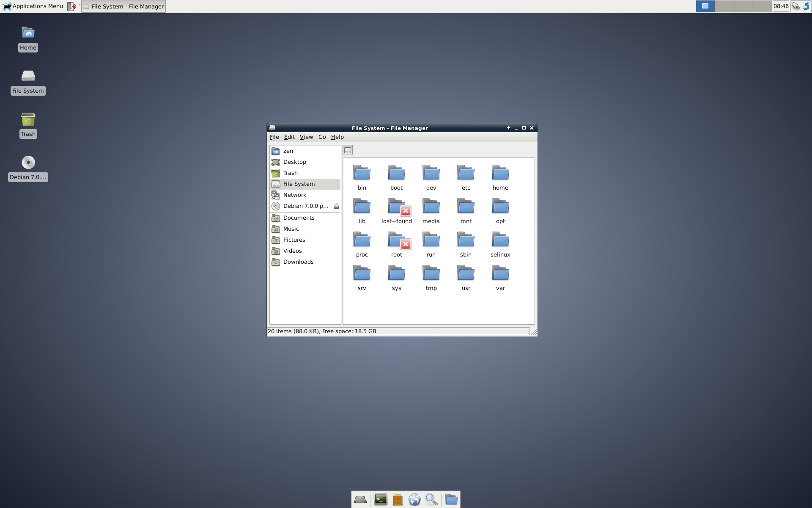Viewport: 812px width, 508px height.
Task: Open the Edit menu
Action: click(289, 137)
